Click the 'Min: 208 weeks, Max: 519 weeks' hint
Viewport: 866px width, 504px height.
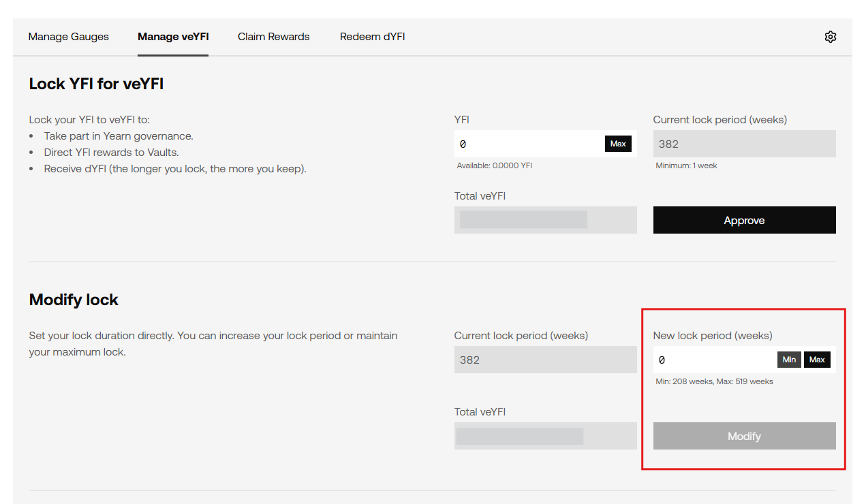[714, 381]
